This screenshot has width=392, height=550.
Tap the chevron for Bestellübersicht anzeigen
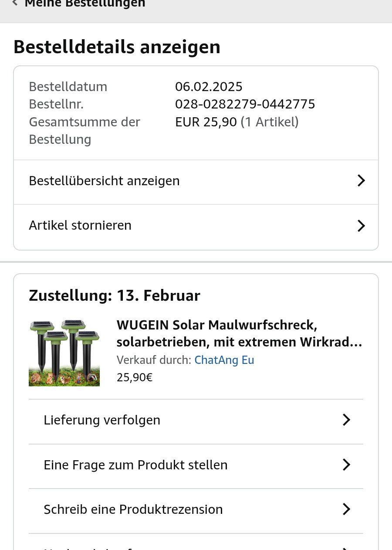361,181
